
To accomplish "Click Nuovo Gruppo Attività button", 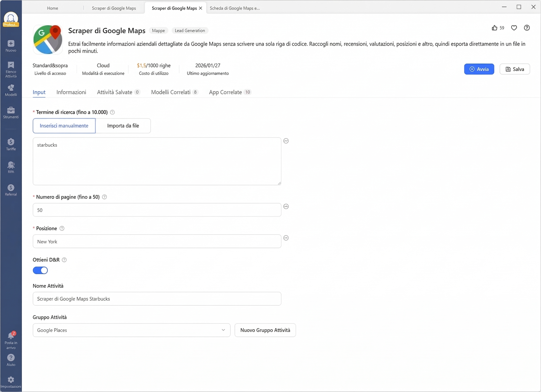I will point(265,330).
